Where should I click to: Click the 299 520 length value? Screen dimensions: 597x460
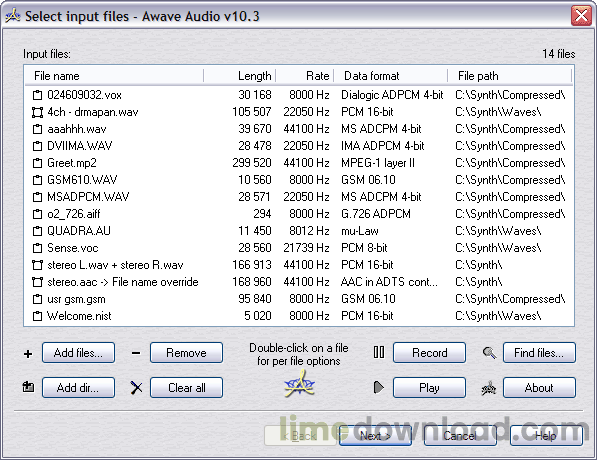252,163
